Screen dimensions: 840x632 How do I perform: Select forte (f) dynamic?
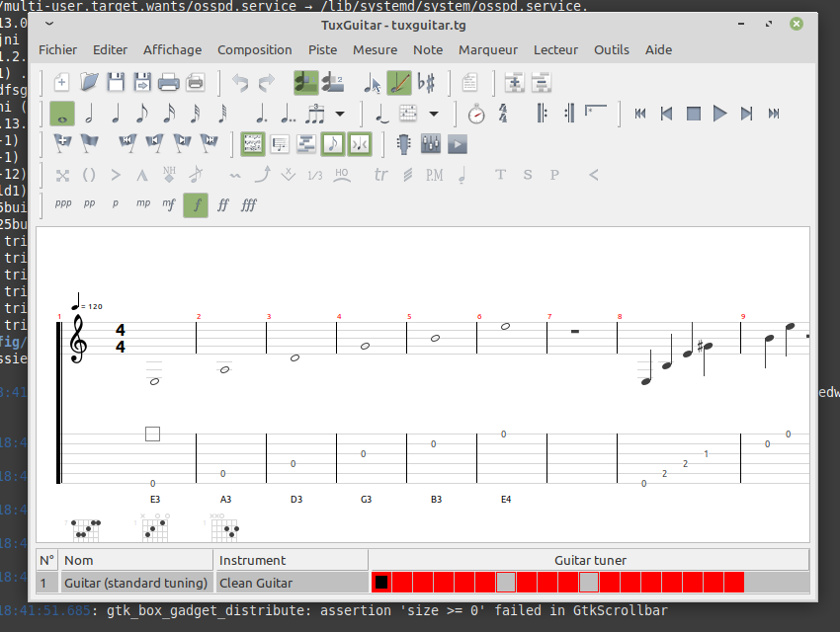pyautogui.click(x=196, y=205)
